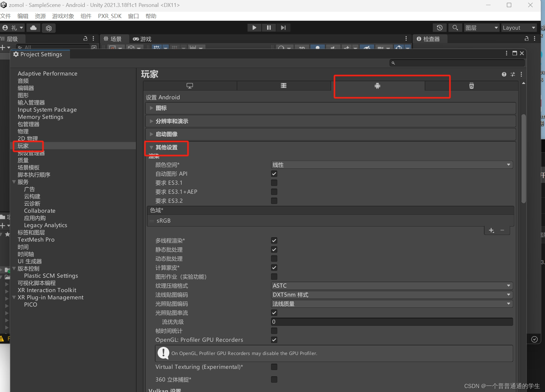Open the 编辑 menu
This screenshot has width=545, height=392.
[23, 16]
